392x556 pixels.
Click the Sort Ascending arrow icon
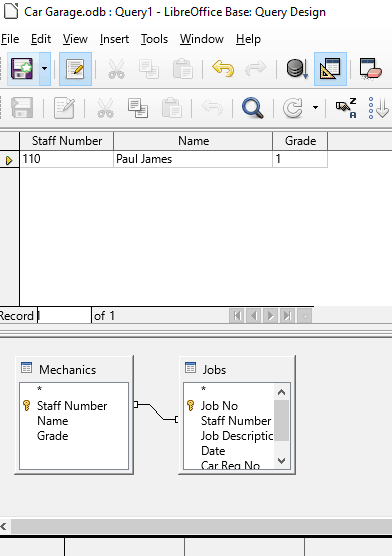pos(378,108)
